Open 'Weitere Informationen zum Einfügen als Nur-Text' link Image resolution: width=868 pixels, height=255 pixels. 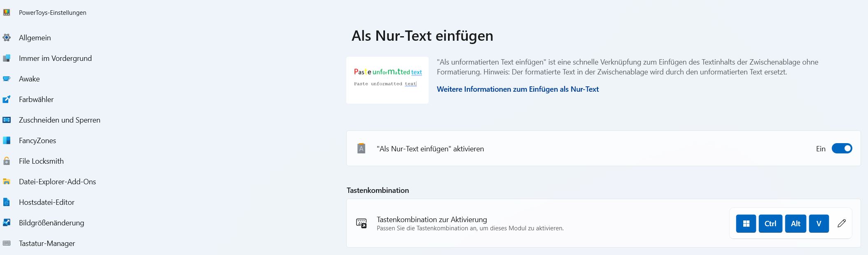point(518,89)
